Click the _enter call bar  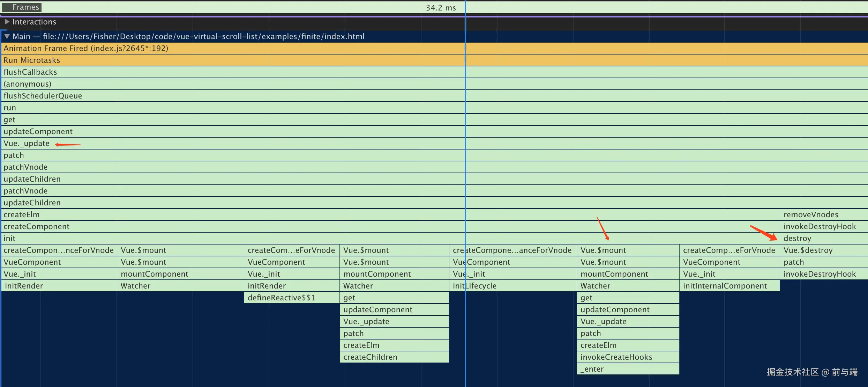(x=592, y=369)
